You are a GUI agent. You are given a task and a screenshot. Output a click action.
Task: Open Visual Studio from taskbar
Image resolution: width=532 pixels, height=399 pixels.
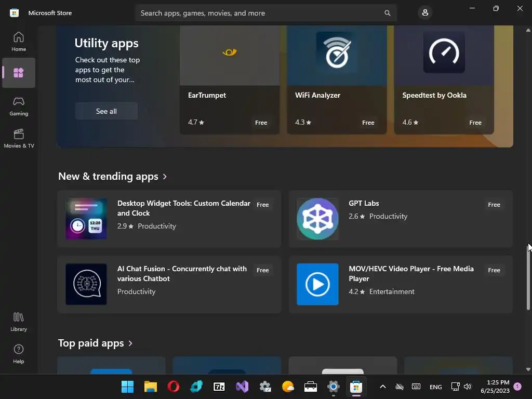pyautogui.click(x=242, y=387)
